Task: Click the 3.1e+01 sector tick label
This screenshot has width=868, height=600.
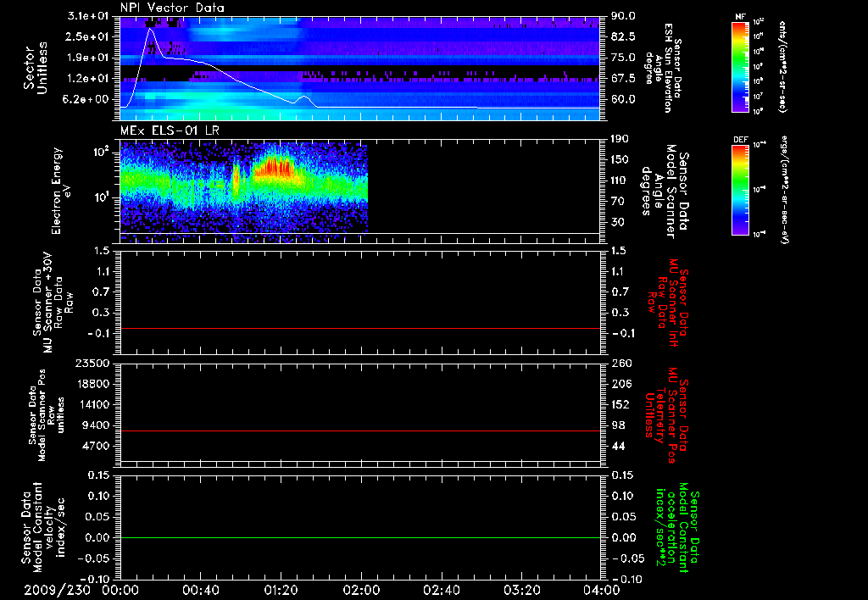Action: tap(90, 16)
